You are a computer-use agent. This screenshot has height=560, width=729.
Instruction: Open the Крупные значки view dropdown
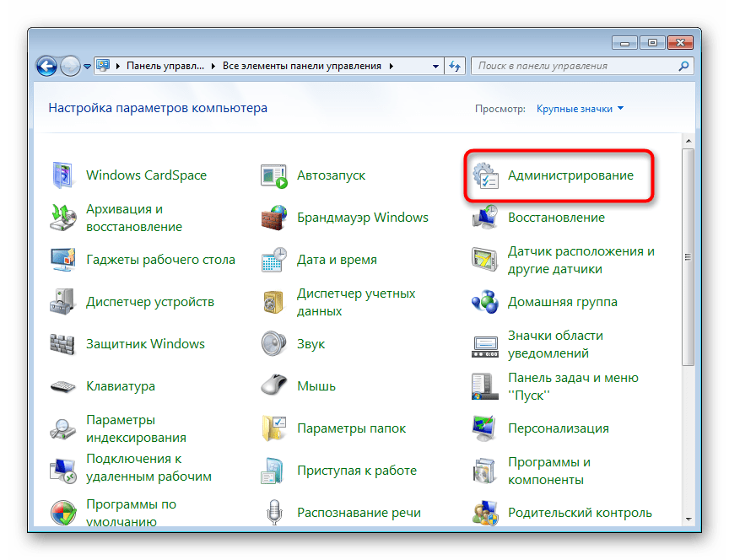pyautogui.click(x=580, y=109)
